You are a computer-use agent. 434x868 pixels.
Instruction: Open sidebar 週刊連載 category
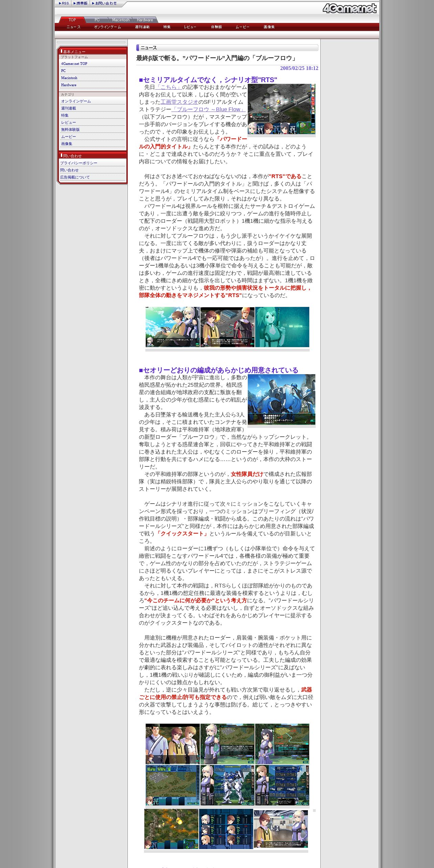[68, 108]
